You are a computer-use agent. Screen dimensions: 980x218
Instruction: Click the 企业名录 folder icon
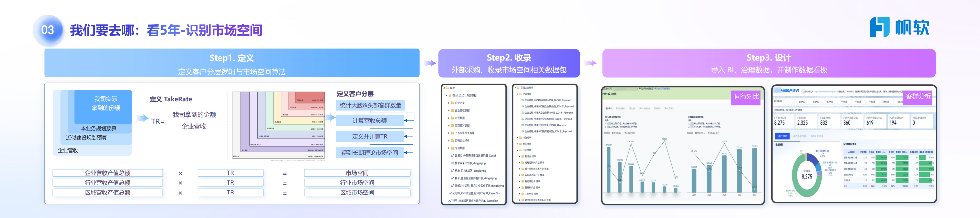[452, 103]
